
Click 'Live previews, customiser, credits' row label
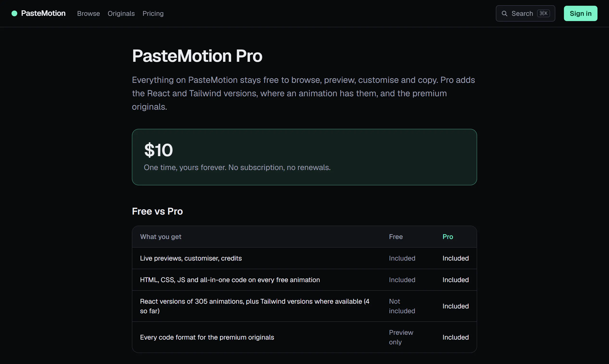coord(191,258)
